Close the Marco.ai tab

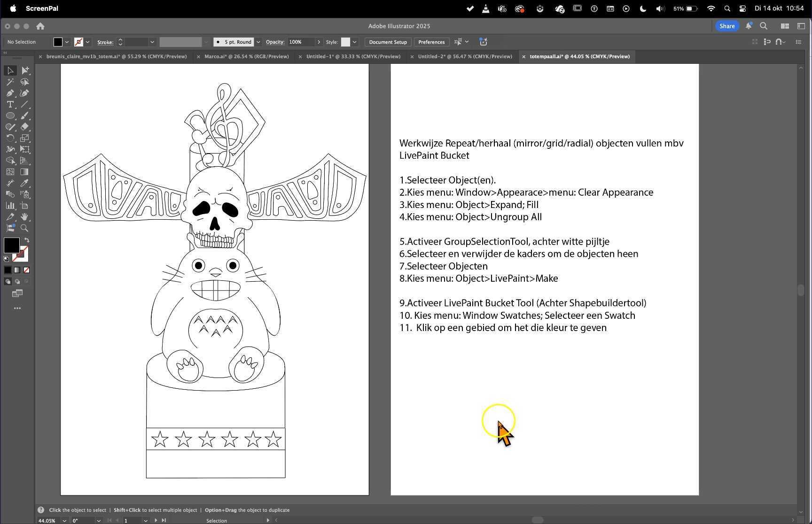click(x=198, y=56)
